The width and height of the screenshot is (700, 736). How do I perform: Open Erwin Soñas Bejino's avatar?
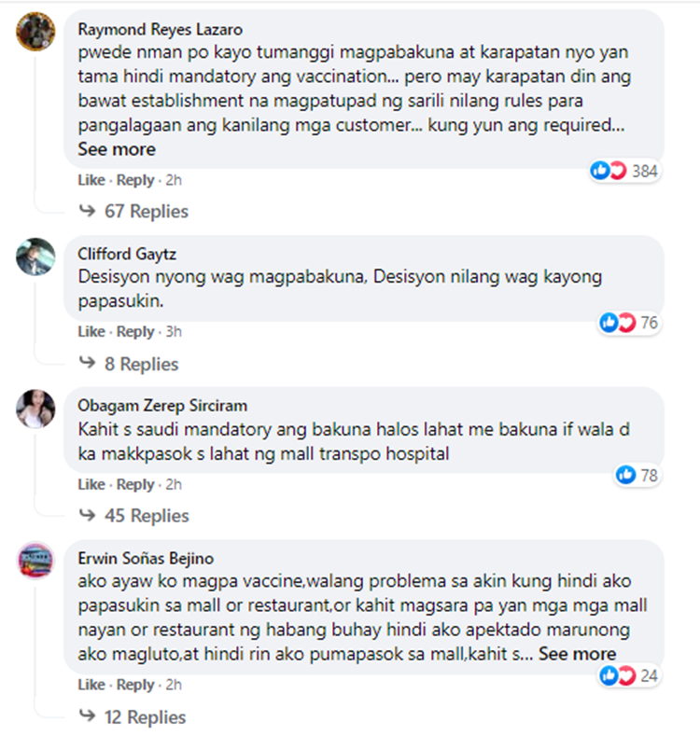pyautogui.click(x=35, y=561)
